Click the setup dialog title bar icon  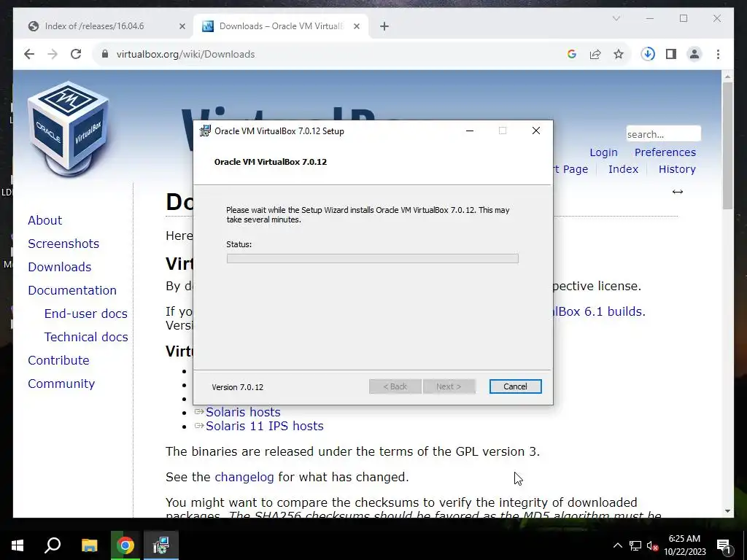click(205, 131)
